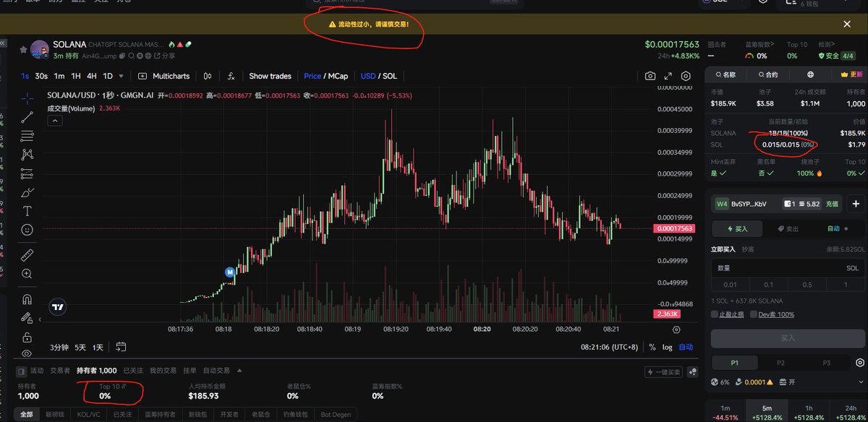Filter holders by 聪明钱
This screenshot has height=422, width=868.
tap(54, 414)
